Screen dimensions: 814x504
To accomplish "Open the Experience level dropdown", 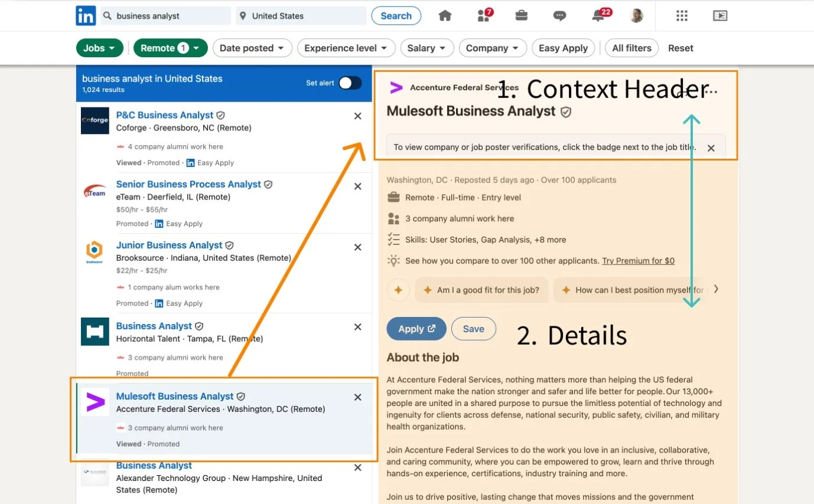I will point(346,48).
